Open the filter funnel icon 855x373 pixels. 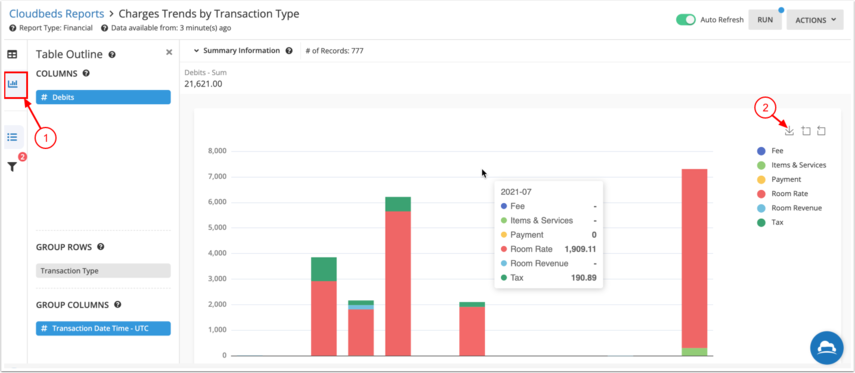point(12,167)
